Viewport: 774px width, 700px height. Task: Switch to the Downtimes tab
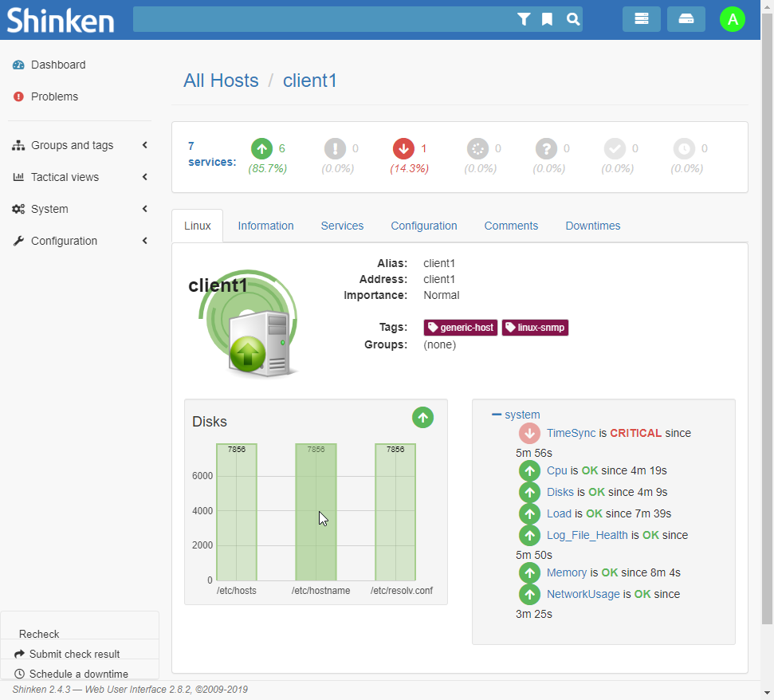pyautogui.click(x=593, y=226)
